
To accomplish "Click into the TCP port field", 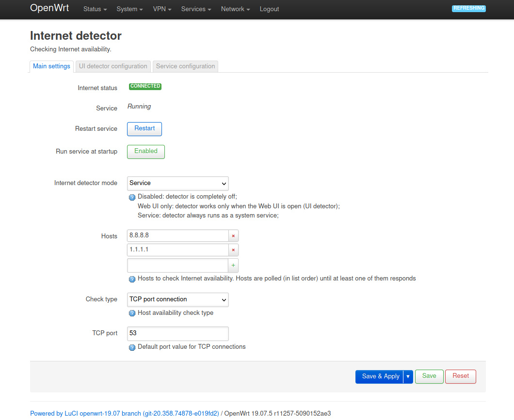I will coord(177,334).
